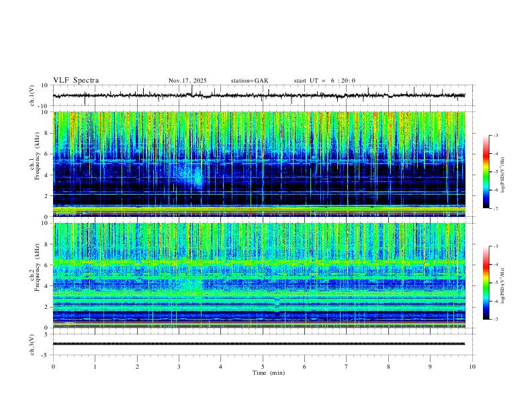Click the "-7" label on ch.2 colorbar
This screenshot has height=411, width=532.
[496, 320]
